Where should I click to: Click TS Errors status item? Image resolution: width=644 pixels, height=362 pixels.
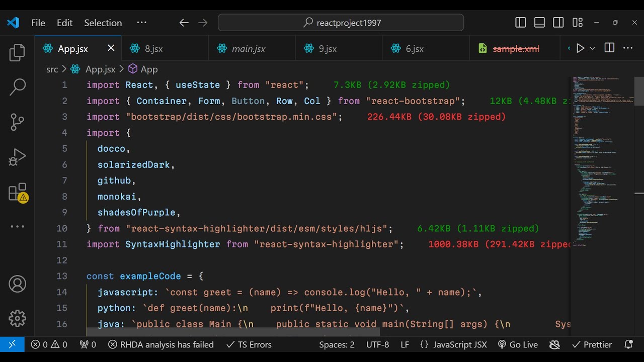(249, 344)
